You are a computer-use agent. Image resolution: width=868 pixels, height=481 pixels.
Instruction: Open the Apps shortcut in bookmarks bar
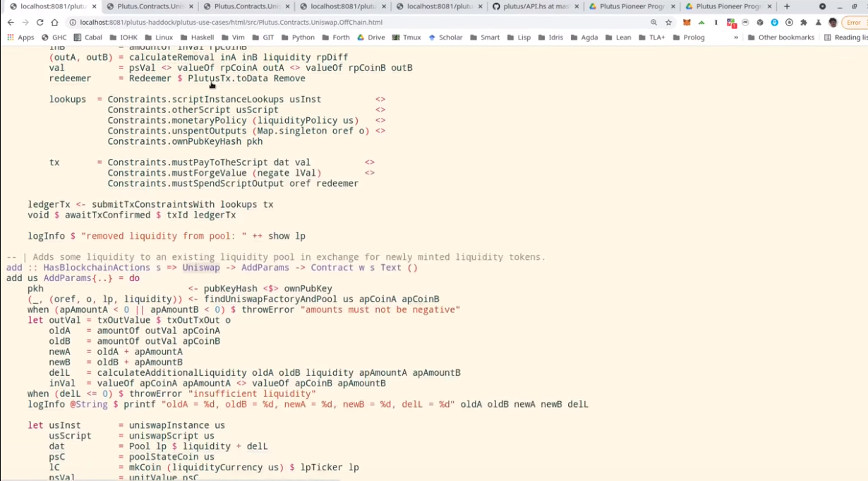(20, 37)
